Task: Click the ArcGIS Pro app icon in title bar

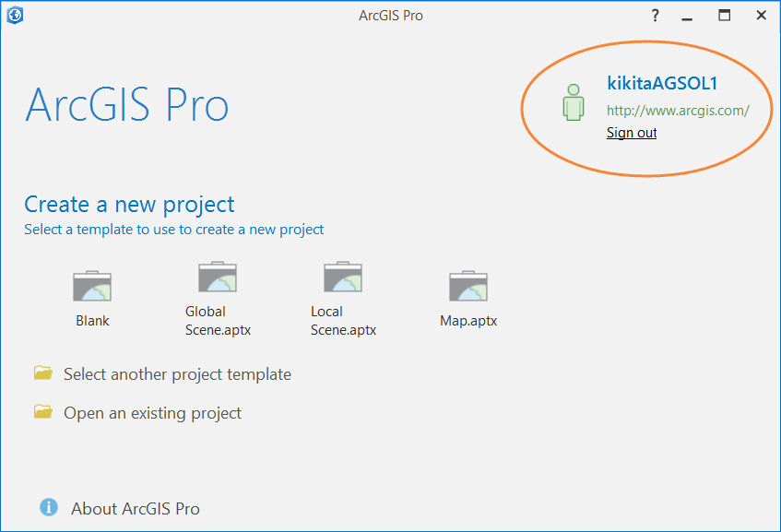Action: [x=15, y=15]
